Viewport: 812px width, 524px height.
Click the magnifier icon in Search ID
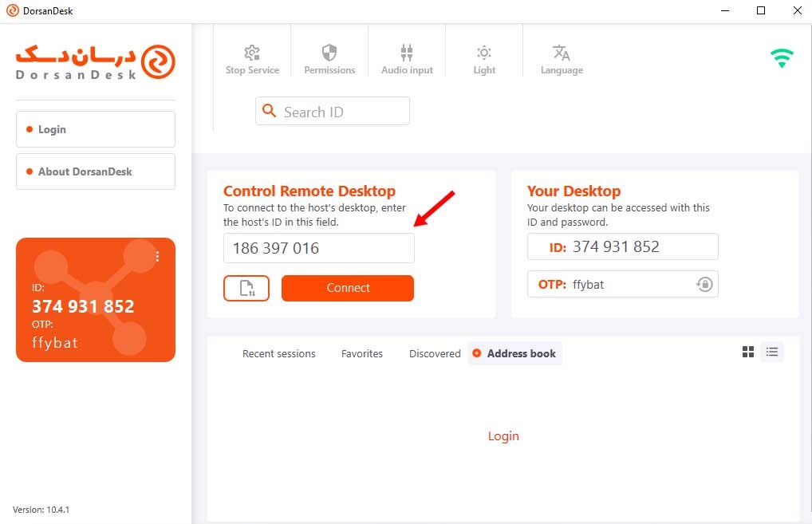pyautogui.click(x=269, y=110)
